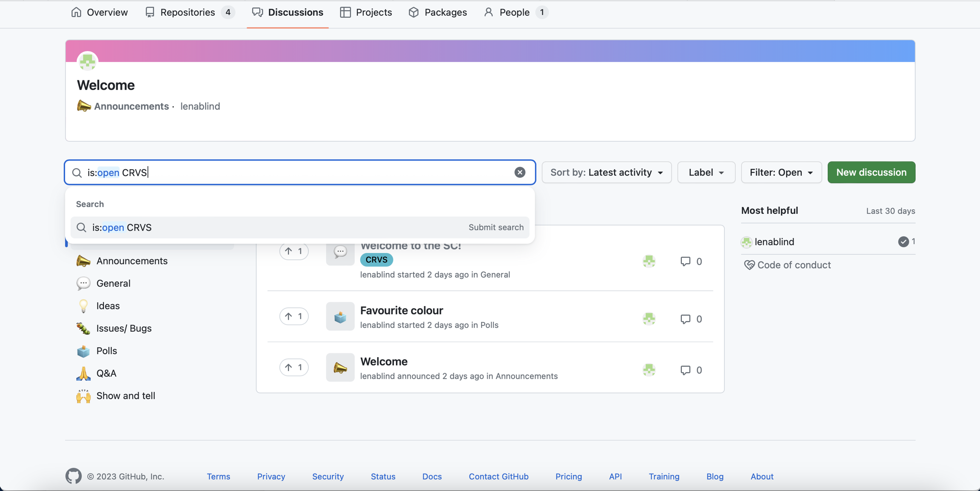This screenshot has height=491, width=980.
Task: Click the Code of conduct heart icon
Action: tap(749, 265)
